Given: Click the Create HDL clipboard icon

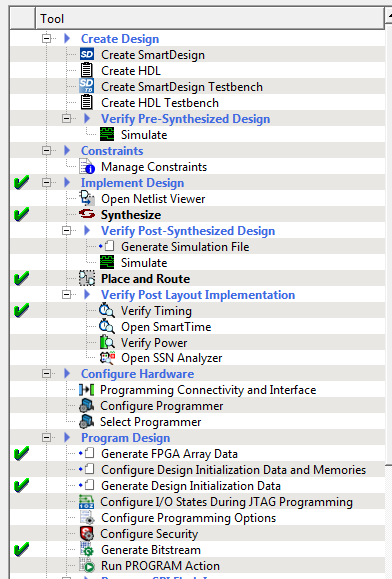Looking at the screenshot, I should 87,70.
